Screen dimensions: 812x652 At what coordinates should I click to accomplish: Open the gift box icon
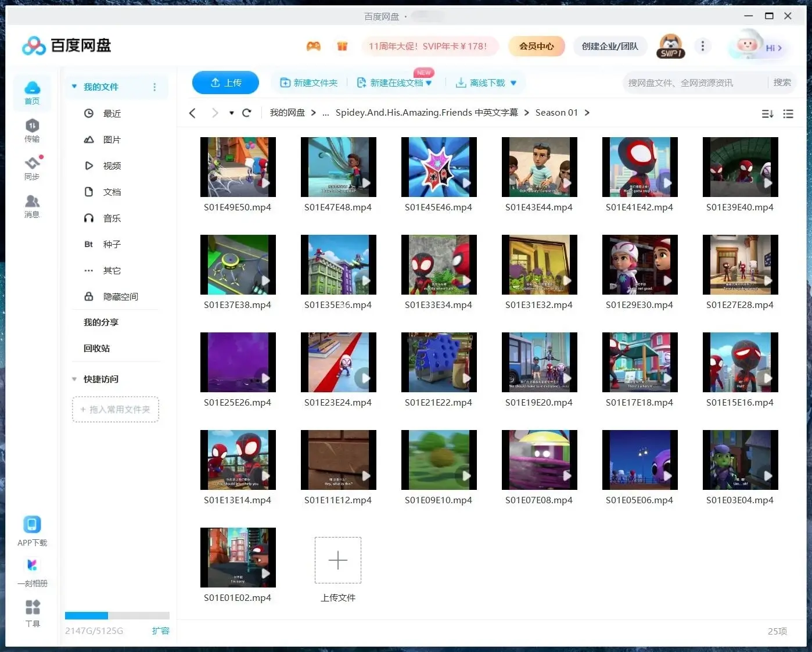(x=342, y=46)
